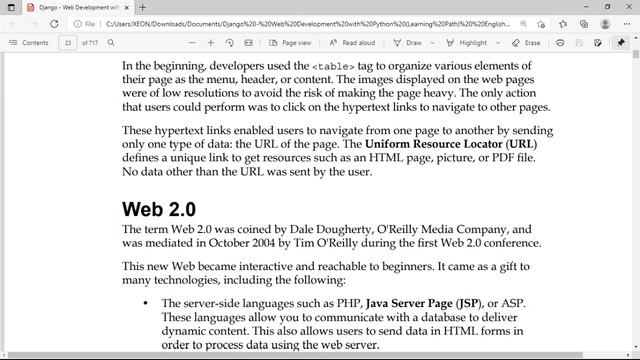Open the tab actions menu icon
This screenshot has width=640, height=360.
[11, 7]
